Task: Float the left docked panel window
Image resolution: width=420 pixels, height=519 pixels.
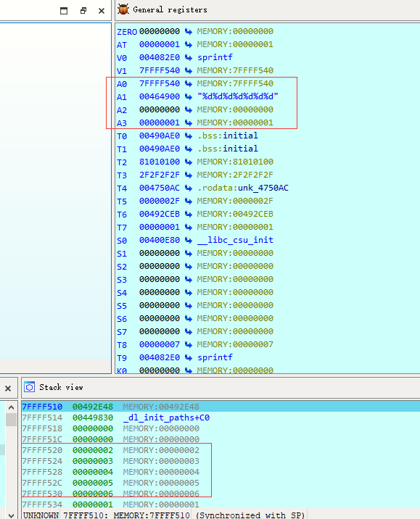Action: click(x=83, y=11)
